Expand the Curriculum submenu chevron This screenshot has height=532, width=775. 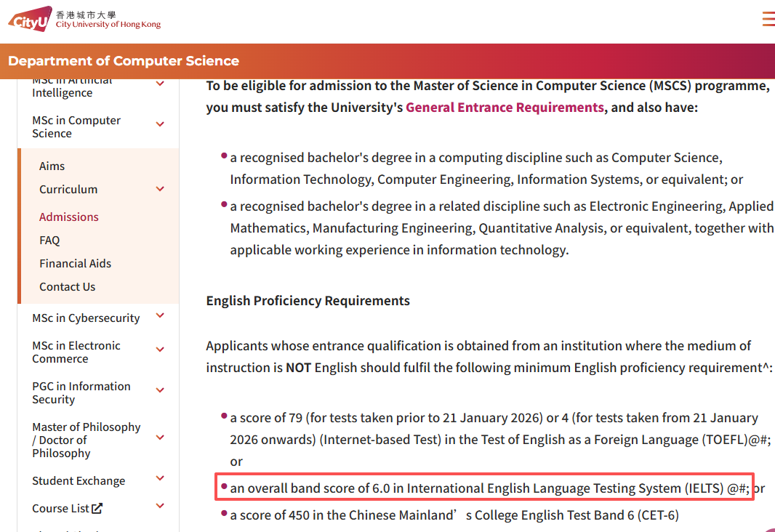coord(160,189)
